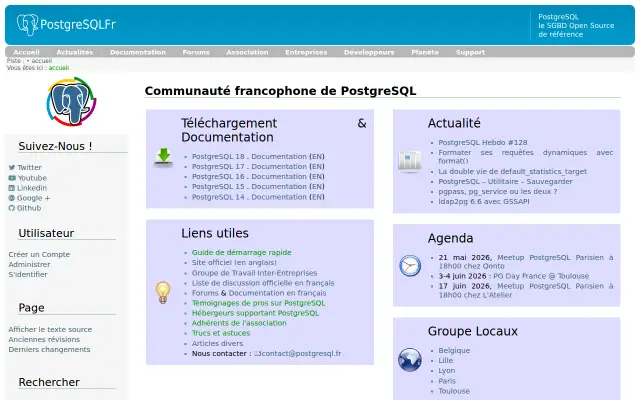Image resolution: width=640 pixels, height=400 pixels.
Task: Open the Accueil menu item
Action: pyautogui.click(x=27, y=52)
